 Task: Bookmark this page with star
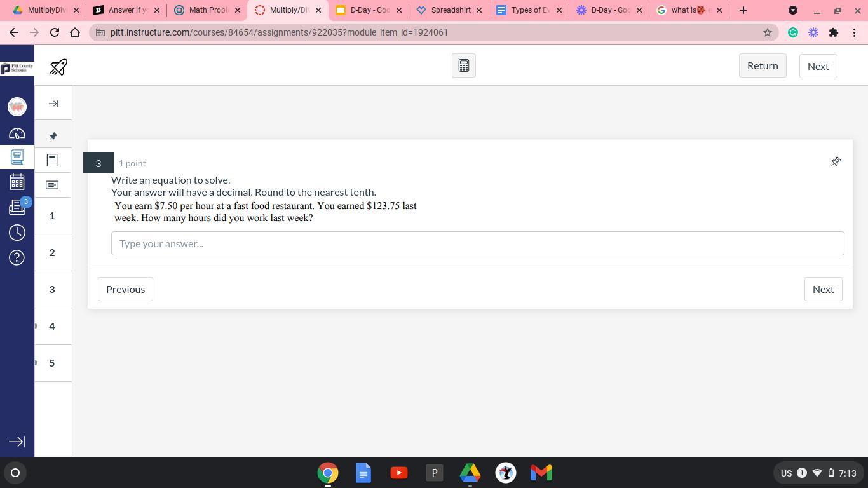tap(768, 32)
